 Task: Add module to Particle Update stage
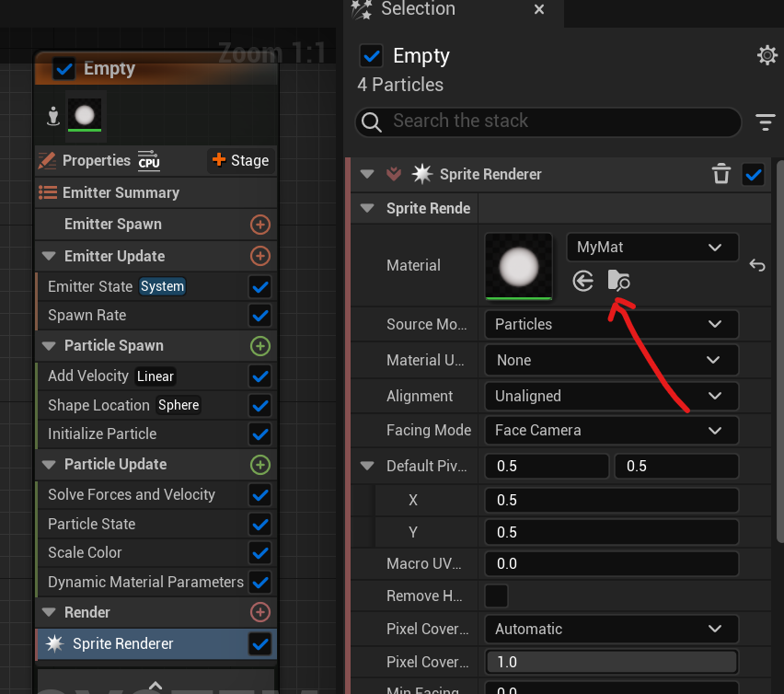260,465
